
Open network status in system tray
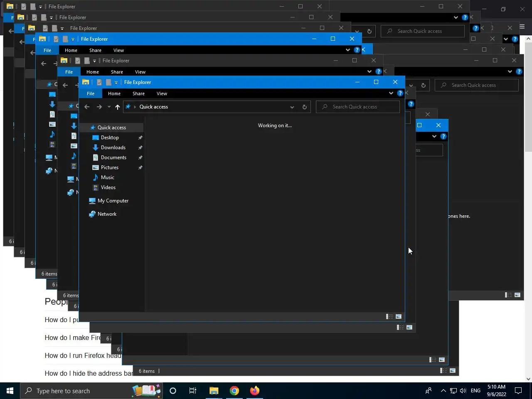[453, 391]
